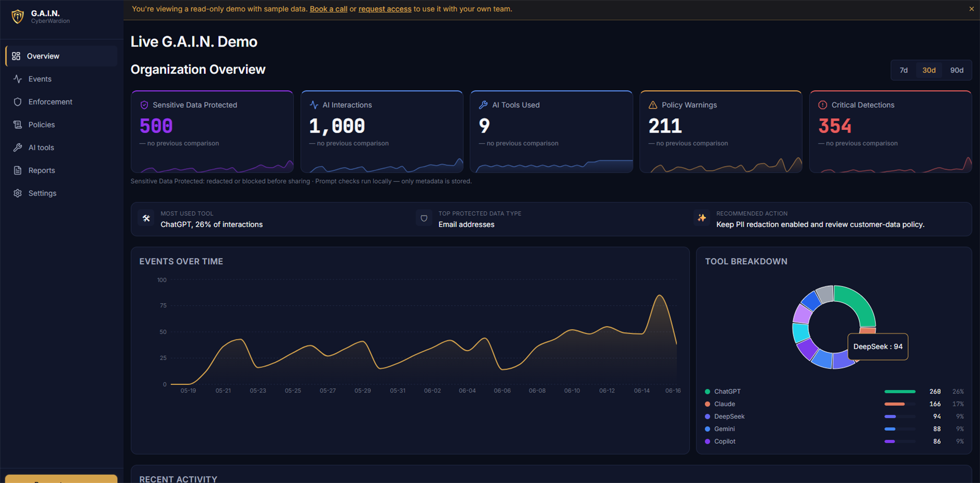Click the G.A.I.N. shield logo icon

pos(18,17)
